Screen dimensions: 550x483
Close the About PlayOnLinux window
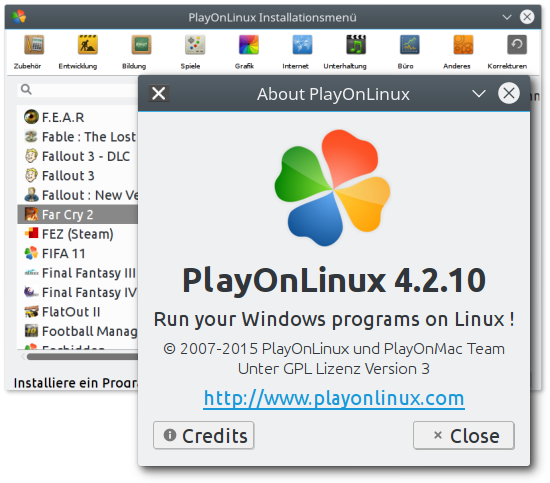pos(509,93)
